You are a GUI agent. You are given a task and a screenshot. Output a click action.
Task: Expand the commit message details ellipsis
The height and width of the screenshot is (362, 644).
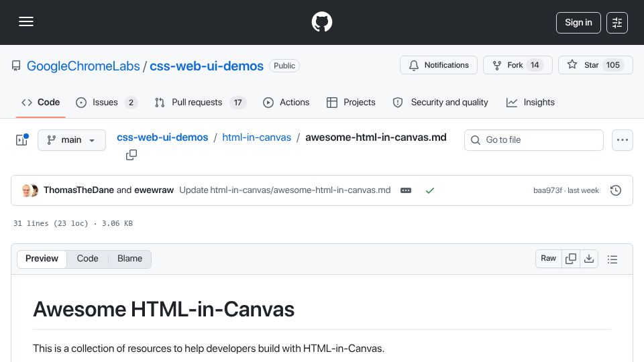[406, 190]
